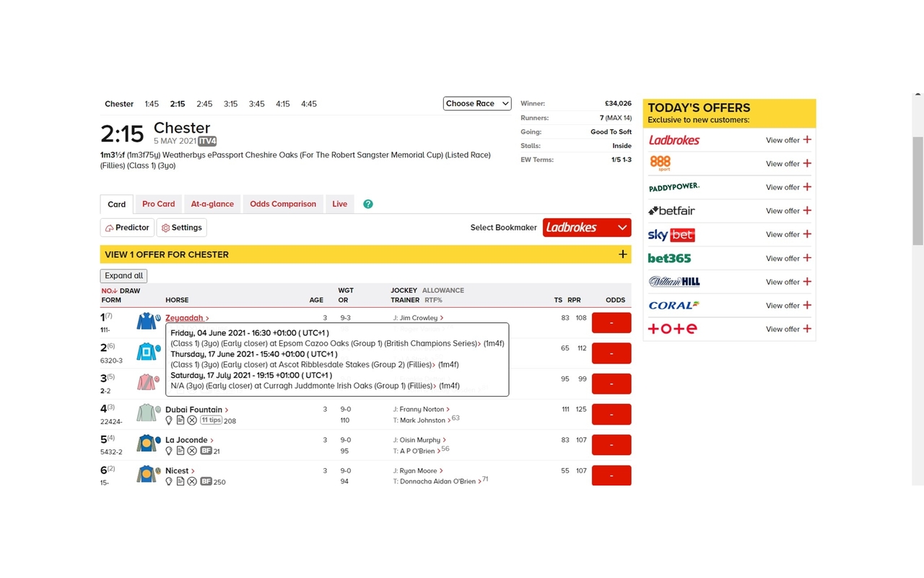Open Zeyaadah horse profile link

(x=187, y=318)
